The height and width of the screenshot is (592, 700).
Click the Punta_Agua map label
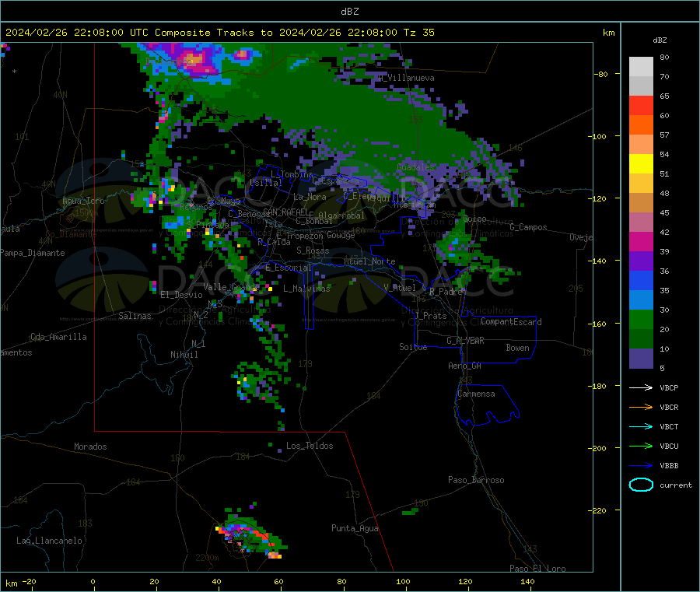click(x=355, y=528)
